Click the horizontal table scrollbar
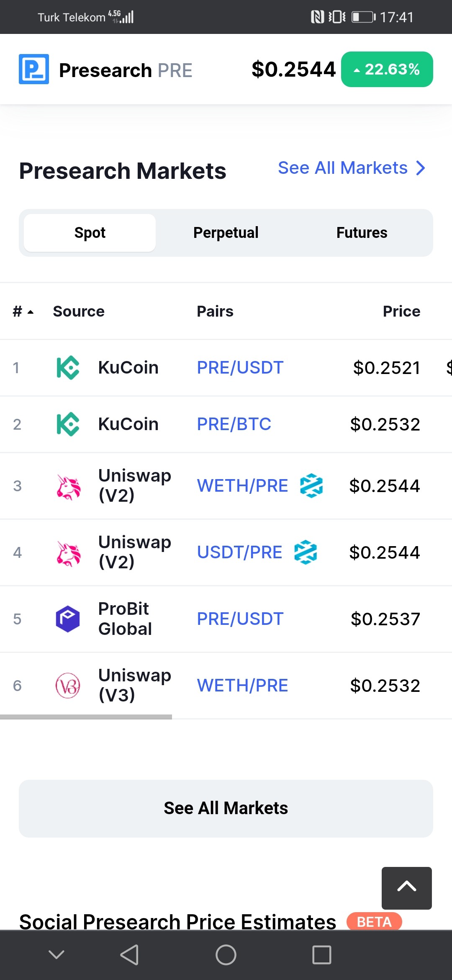This screenshot has height=980, width=452. (86, 717)
